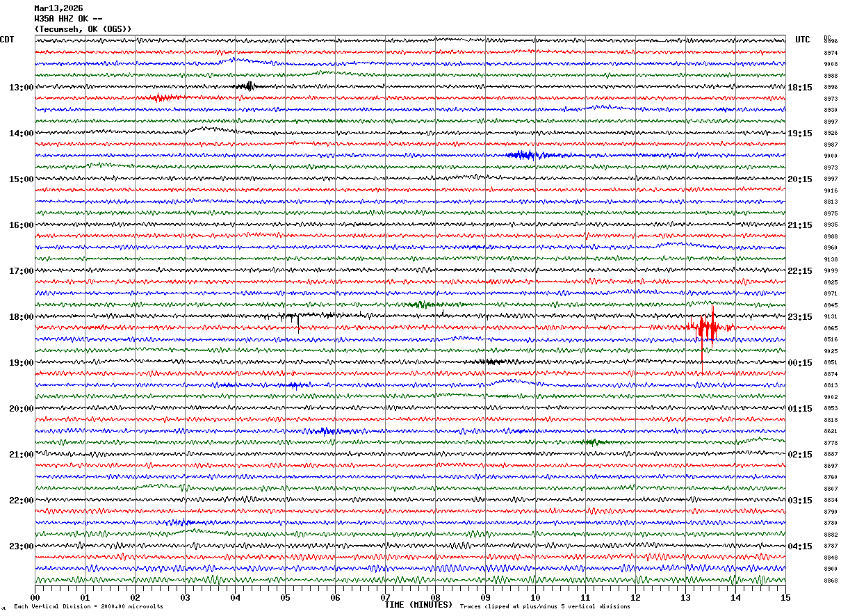
Task: Click the DC offset value 9138
Action: point(831,259)
